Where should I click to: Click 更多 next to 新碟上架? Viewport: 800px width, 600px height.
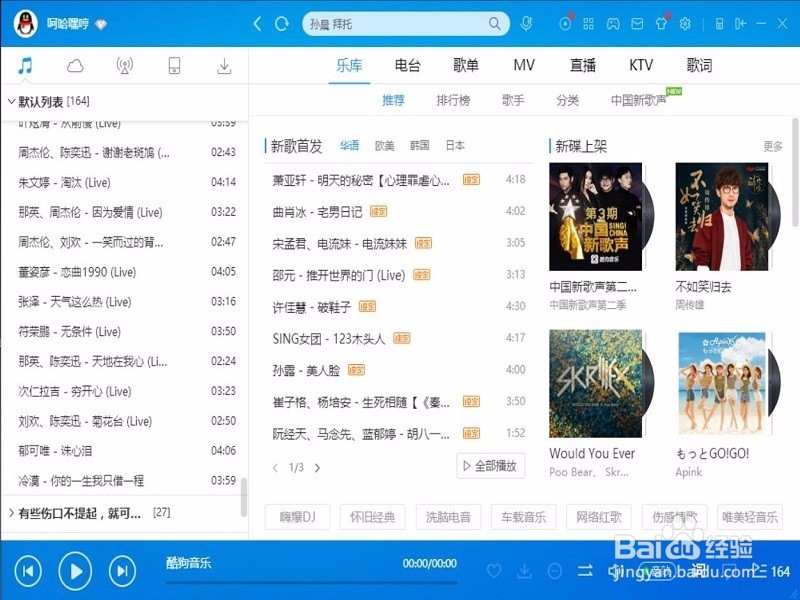coord(772,146)
